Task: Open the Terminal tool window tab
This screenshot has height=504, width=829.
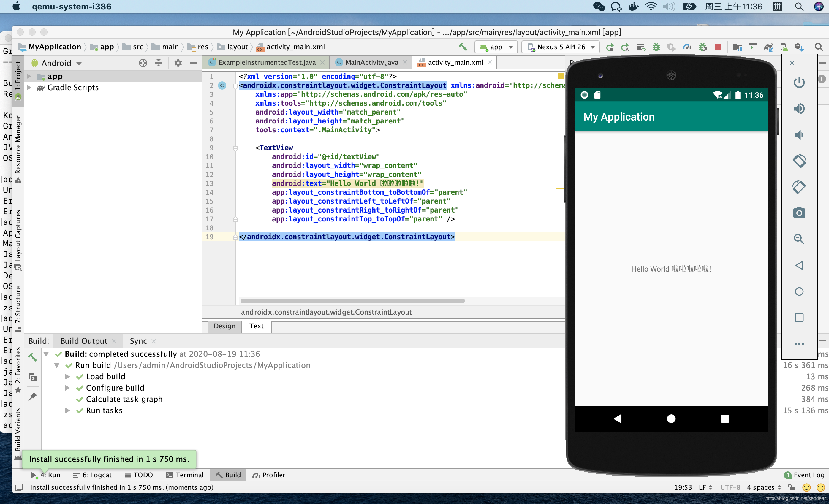Action: tap(185, 475)
